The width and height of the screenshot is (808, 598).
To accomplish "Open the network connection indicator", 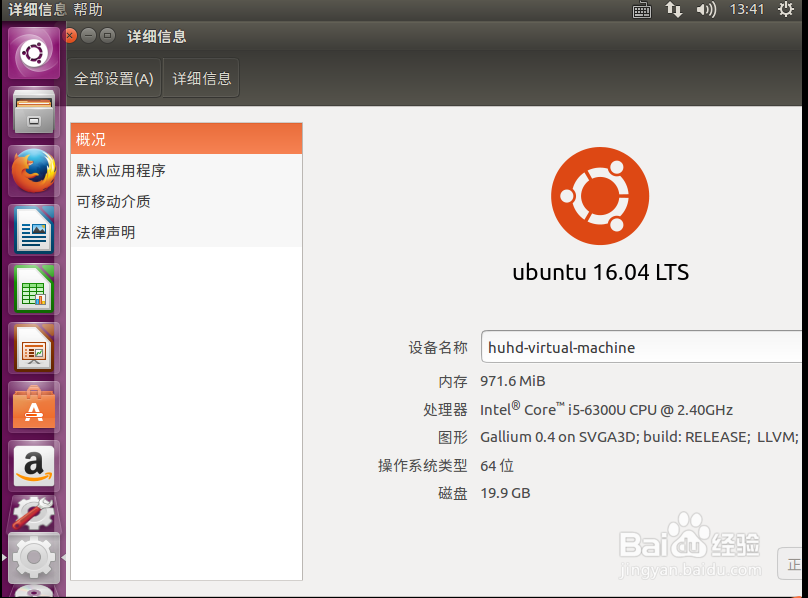I will click(x=674, y=9).
